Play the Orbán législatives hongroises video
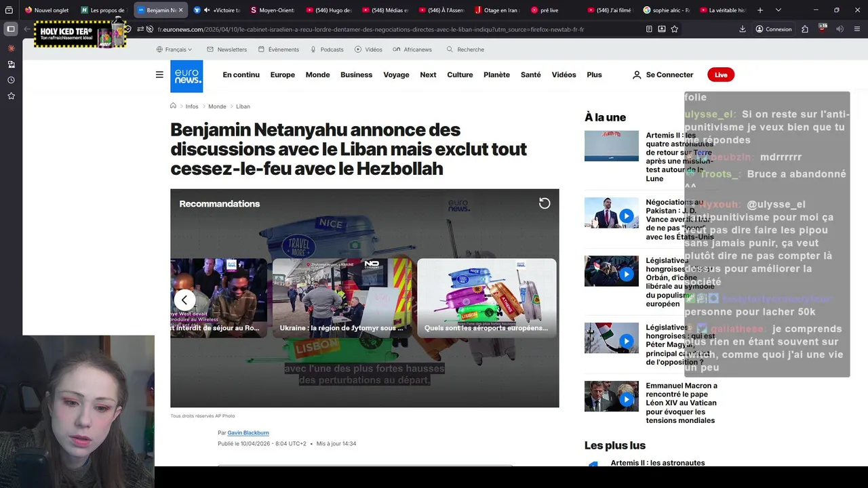This screenshot has height=488, width=868. pos(626,274)
